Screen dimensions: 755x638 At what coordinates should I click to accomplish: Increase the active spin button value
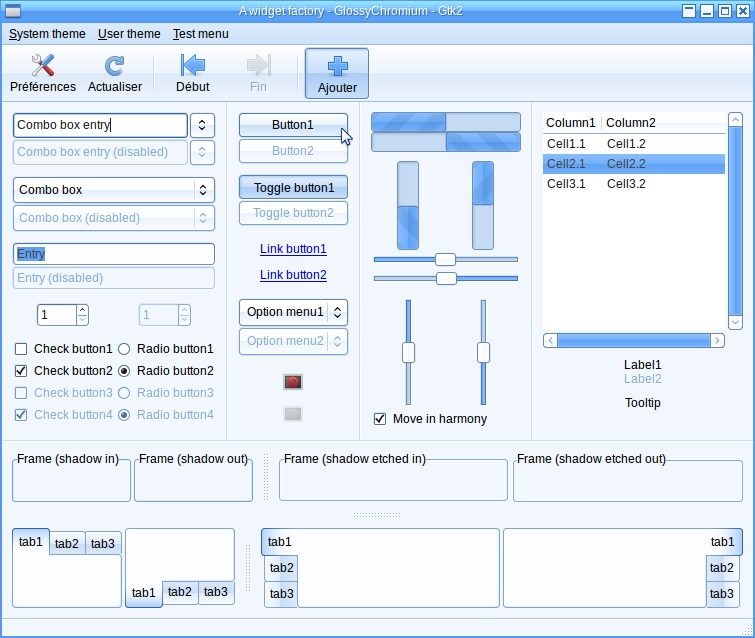82,310
